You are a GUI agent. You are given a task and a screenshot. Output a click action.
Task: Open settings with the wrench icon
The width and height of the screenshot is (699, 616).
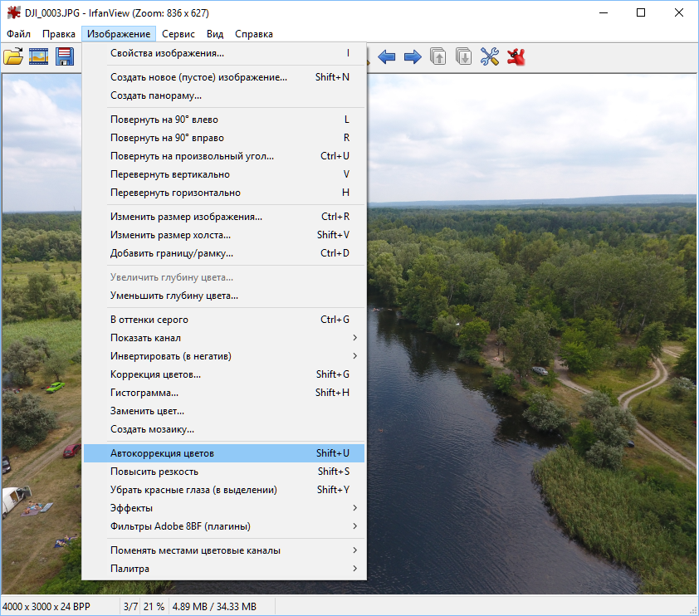(490, 56)
